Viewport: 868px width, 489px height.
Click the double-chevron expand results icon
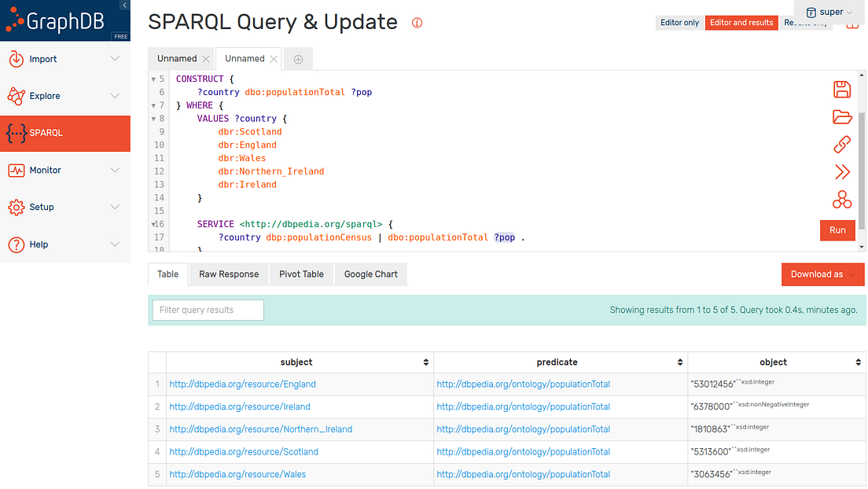842,172
